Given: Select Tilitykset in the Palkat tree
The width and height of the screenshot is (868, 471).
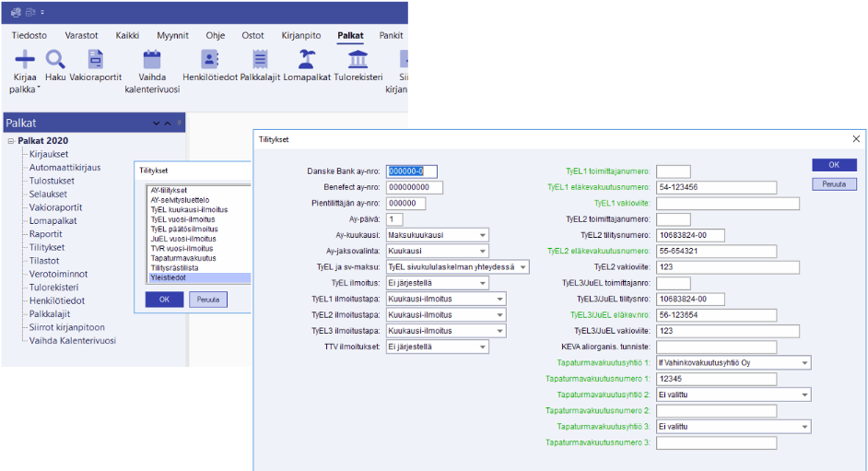Looking at the screenshot, I should tap(47, 248).
